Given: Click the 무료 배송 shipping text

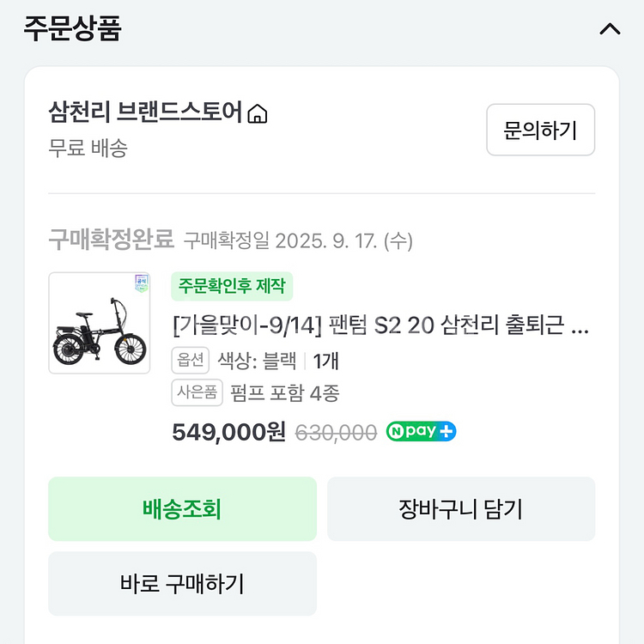Looking at the screenshot, I should click(88, 148).
